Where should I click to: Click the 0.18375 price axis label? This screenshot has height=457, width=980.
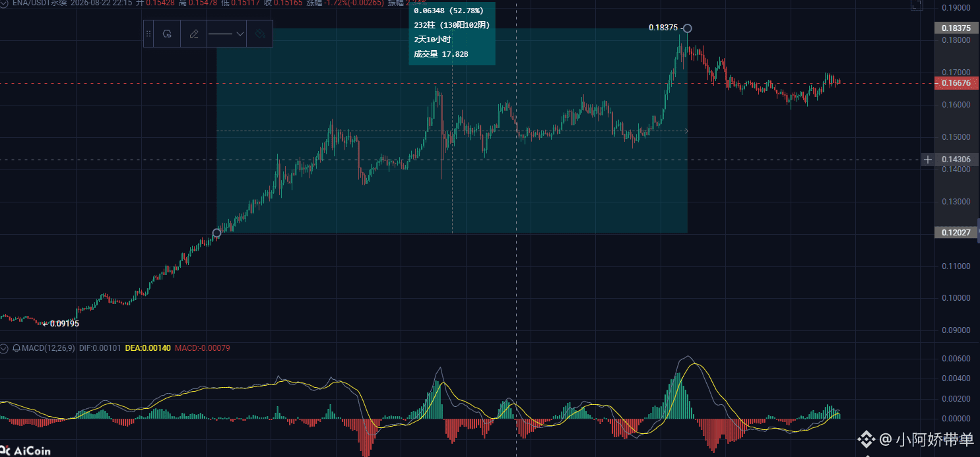point(956,28)
